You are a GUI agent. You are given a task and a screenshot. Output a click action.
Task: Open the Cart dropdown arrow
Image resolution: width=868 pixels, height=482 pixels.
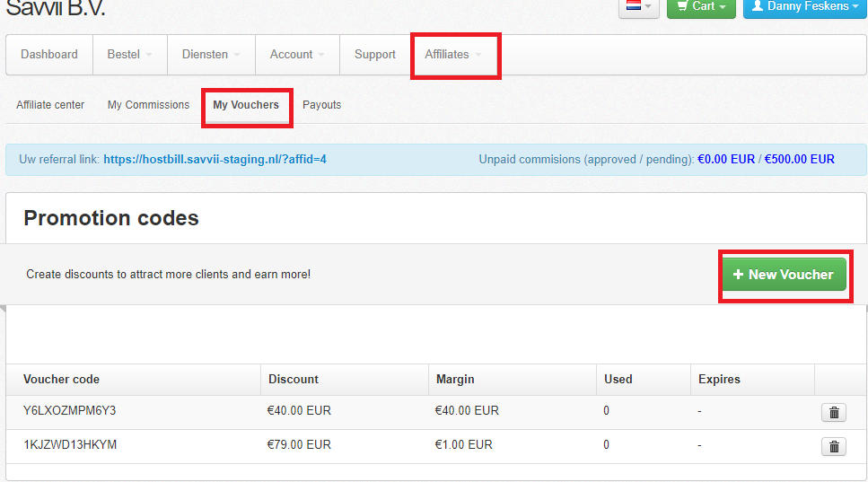pyautogui.click(x=723, y=6)
